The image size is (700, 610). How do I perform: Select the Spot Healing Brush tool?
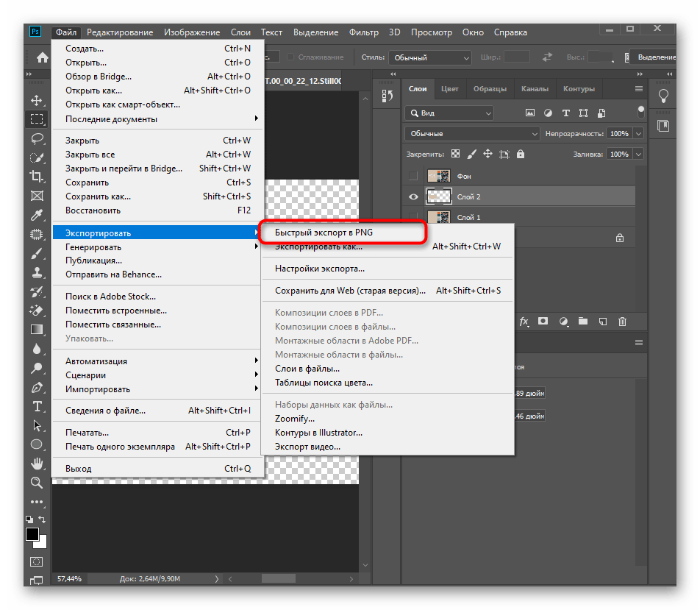37,234
